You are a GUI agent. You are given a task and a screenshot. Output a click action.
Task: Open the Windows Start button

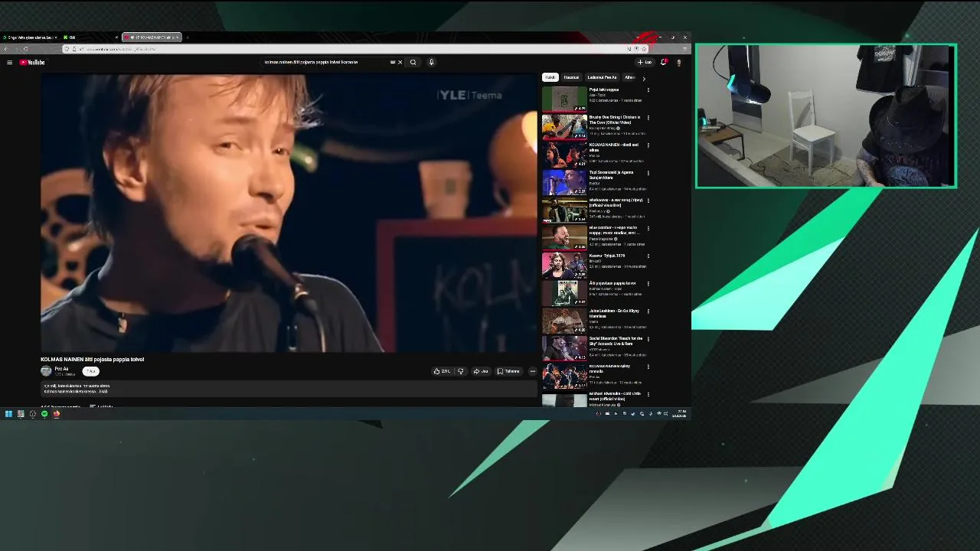click(x=8, y=414)
